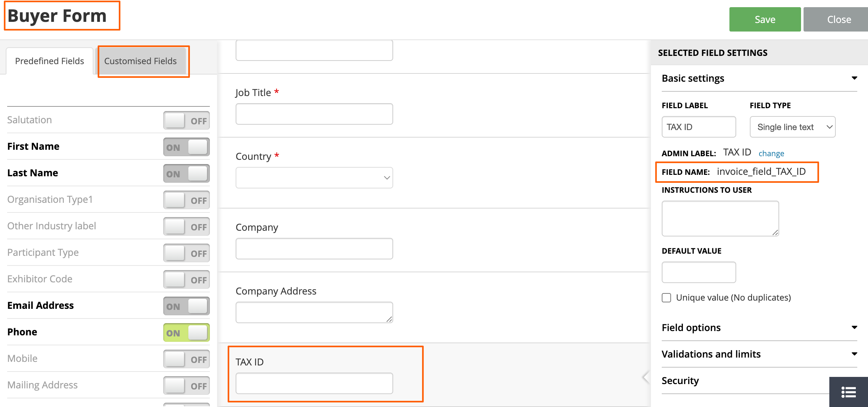The height and width of the screenshot is (407, 868).
Task: Open the Field Type dropdown
Action: (792, 127)
